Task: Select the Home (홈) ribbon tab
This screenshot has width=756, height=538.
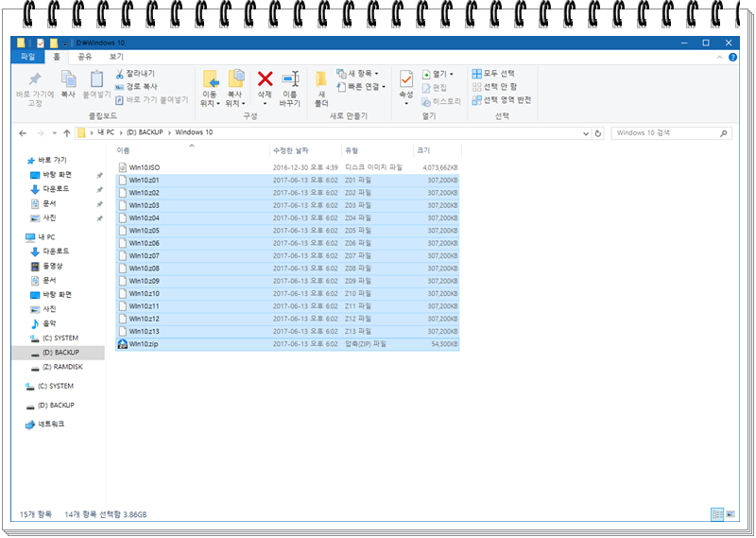Action: pos(57,57)
